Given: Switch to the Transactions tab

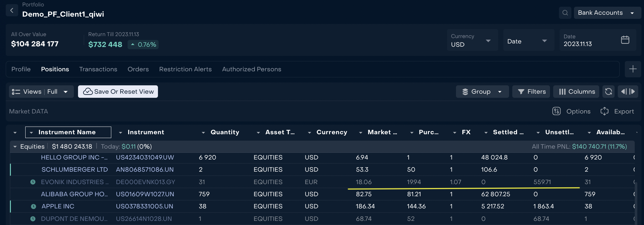Looking at the screenshot, I should click(98, 69).
